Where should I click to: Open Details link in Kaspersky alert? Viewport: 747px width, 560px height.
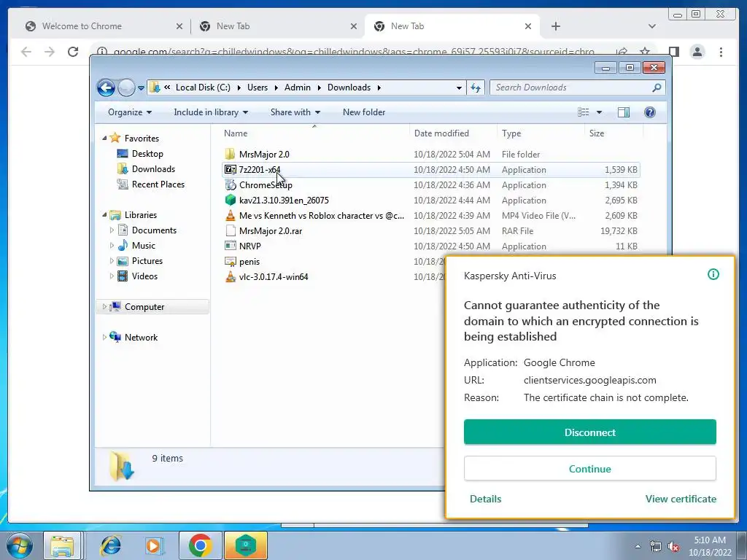point(485,499)
